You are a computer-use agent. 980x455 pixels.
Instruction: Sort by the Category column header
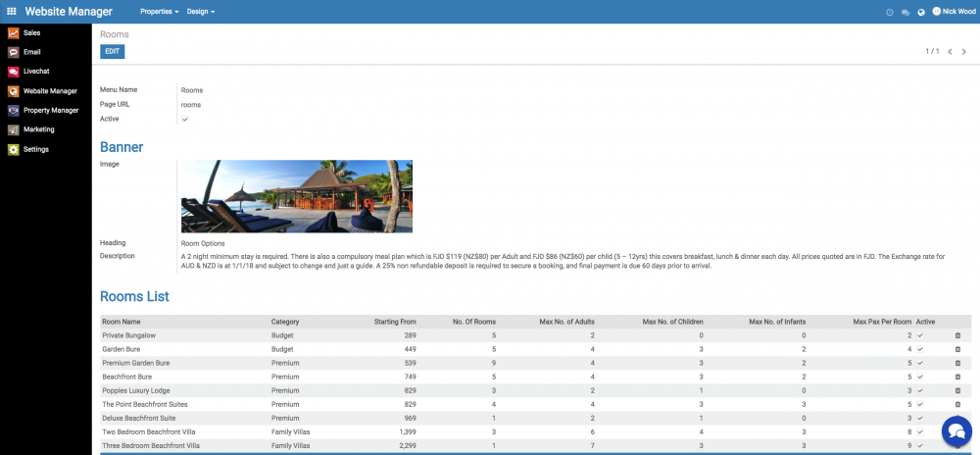click(x=285, y=322)
